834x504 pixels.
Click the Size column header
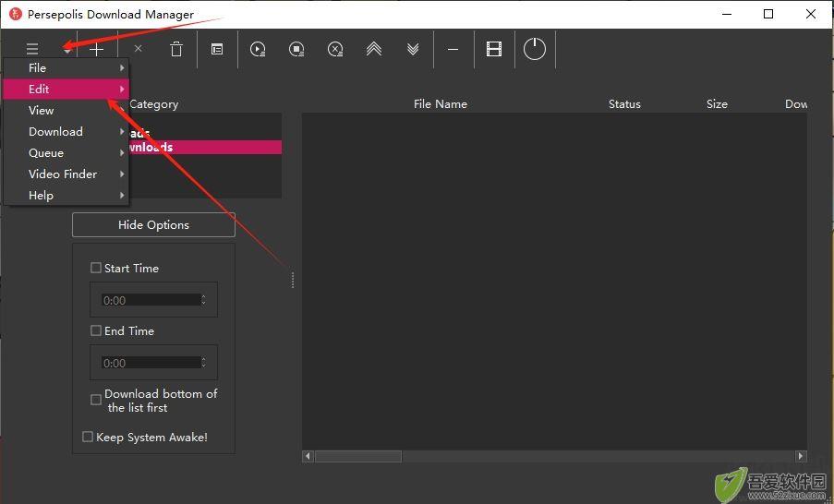click(717, 103)
